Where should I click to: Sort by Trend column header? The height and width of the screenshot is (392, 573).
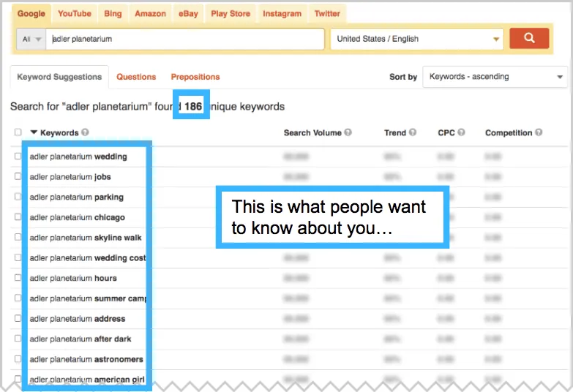(x=395, y=132)
